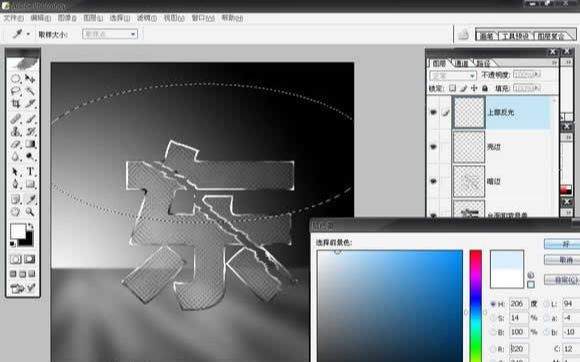Select the Gradient tool

[30, 144]
